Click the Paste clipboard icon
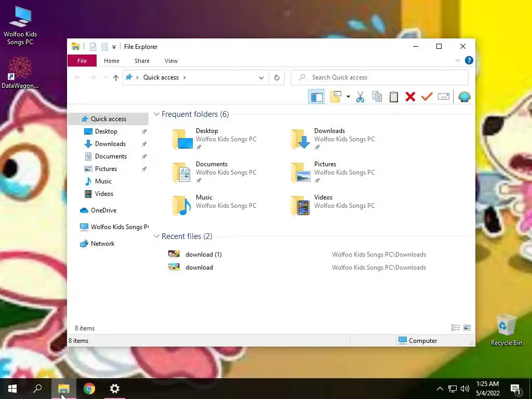Image resolution: width=532 pixels, height=399 pixels. tap(394, 97)
